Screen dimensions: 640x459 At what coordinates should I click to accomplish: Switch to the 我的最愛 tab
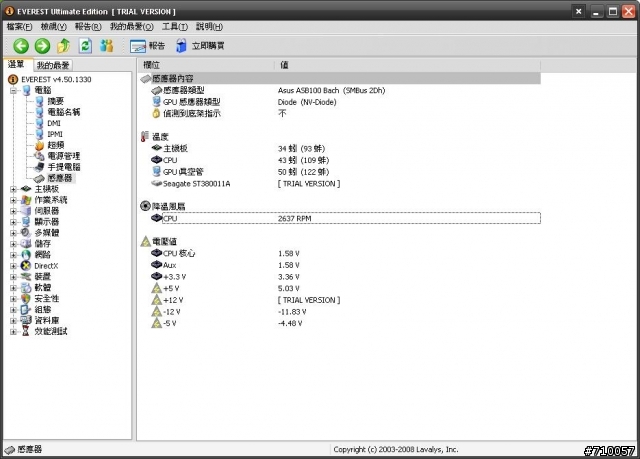click(53, 65)
